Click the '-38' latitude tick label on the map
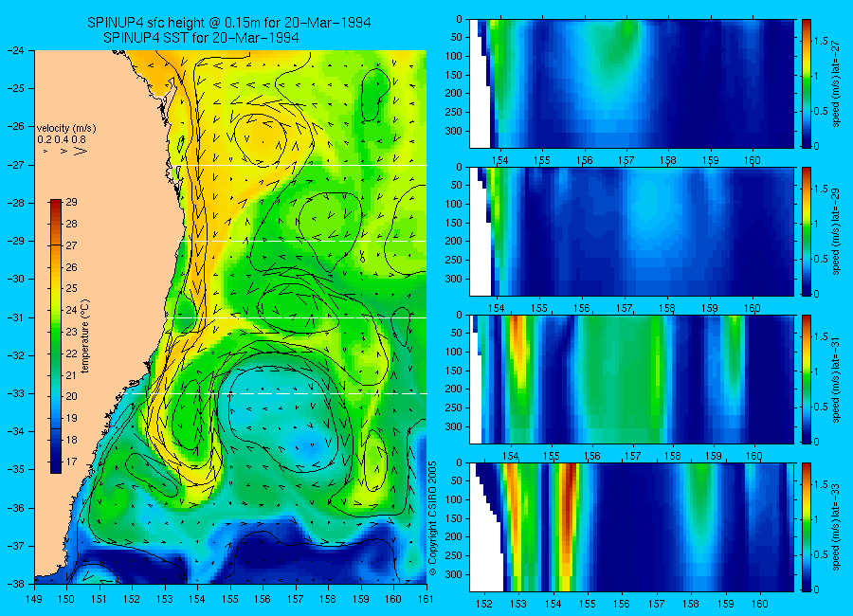Image resolution: width=853 pixels, height=616 pixels. (16, 584)
